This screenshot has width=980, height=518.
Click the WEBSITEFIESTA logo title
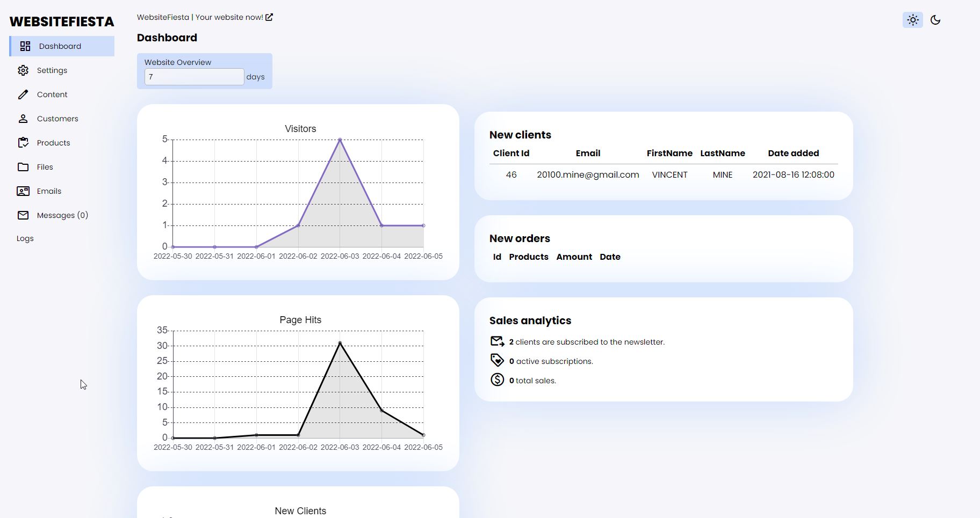[x=62, y=21]
